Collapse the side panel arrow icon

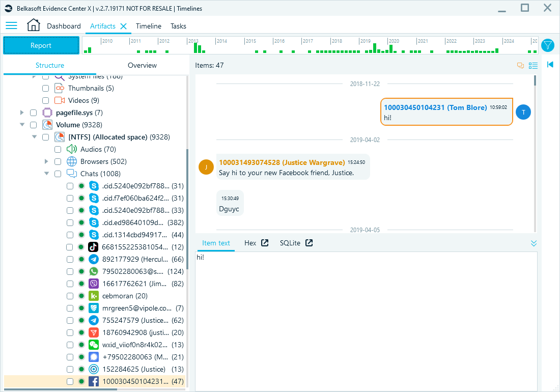click(x=550, y=64)
